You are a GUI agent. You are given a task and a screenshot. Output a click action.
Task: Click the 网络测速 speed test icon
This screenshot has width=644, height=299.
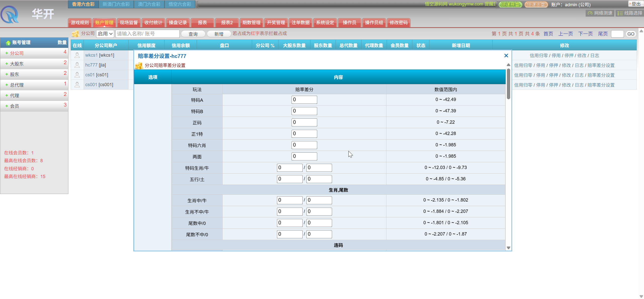click(590, 13)
